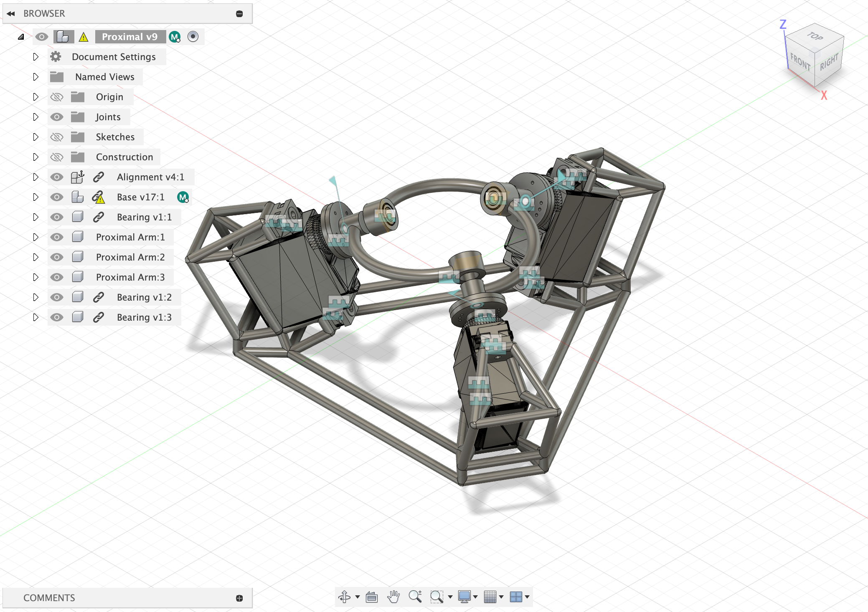Select the Zoom magnifier tool
This screenshot has height=612, width=868.
tap(415, 597)
